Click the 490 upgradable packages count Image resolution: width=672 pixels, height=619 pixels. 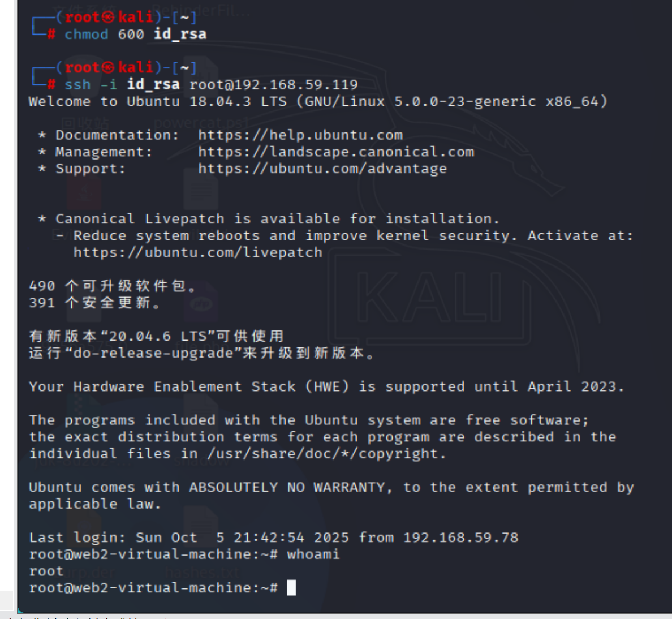point(42,286)
